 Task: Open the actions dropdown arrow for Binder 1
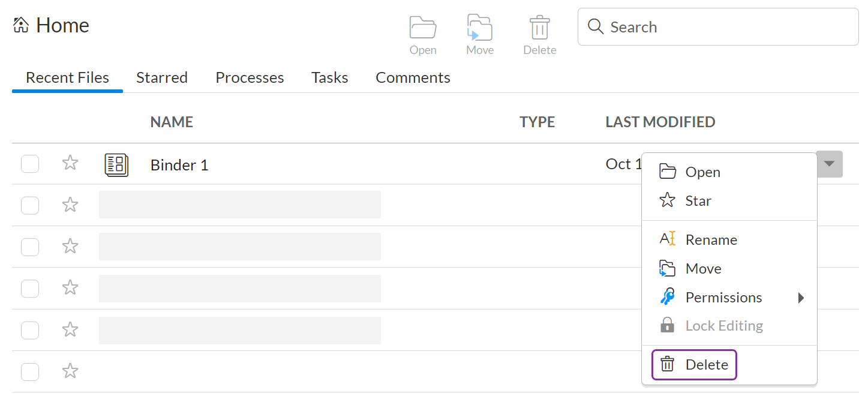tap(830, 164)
